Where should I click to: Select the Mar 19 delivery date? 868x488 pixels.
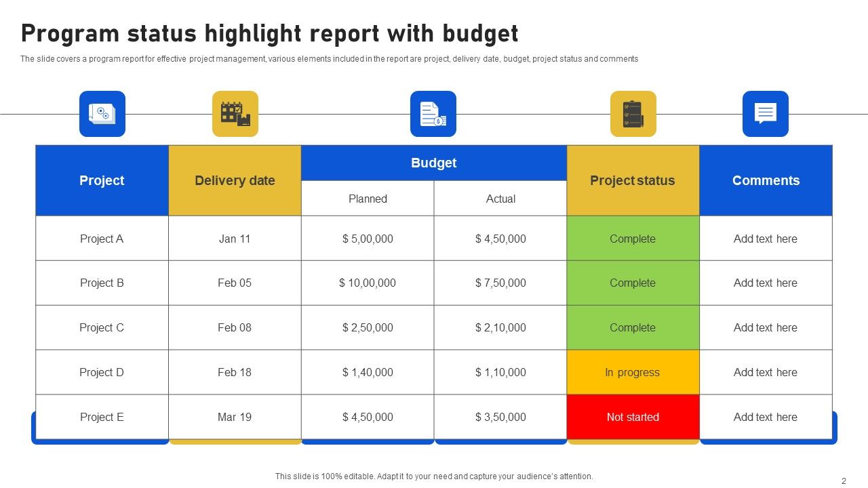click(235, 417)
